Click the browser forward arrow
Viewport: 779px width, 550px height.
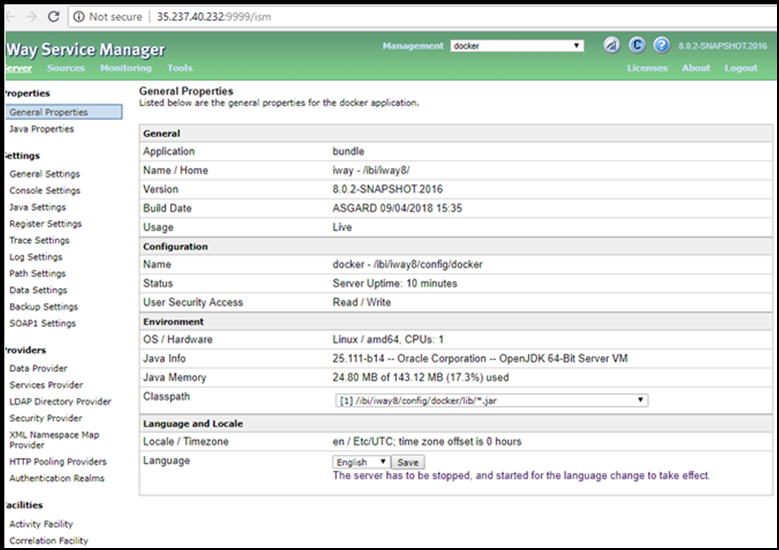coord(31,17)
